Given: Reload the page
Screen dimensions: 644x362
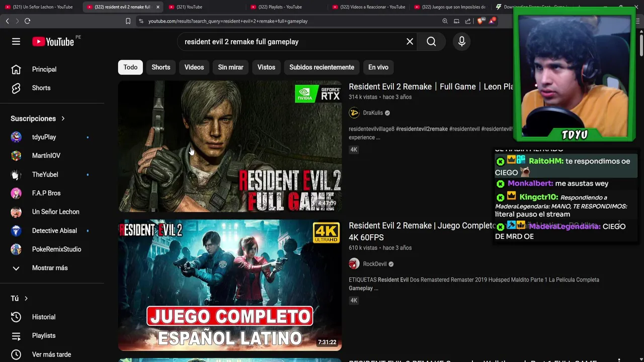Looking at the screenshot, I should tap(27, 21).
